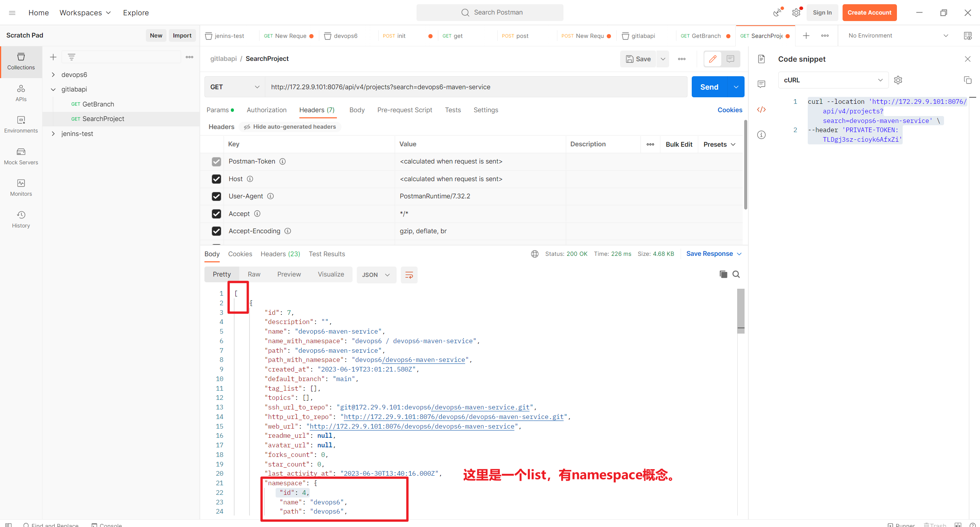Open response Headers (23) tab
This screenshot has height=527, width=980.
(x=280, y=254)
